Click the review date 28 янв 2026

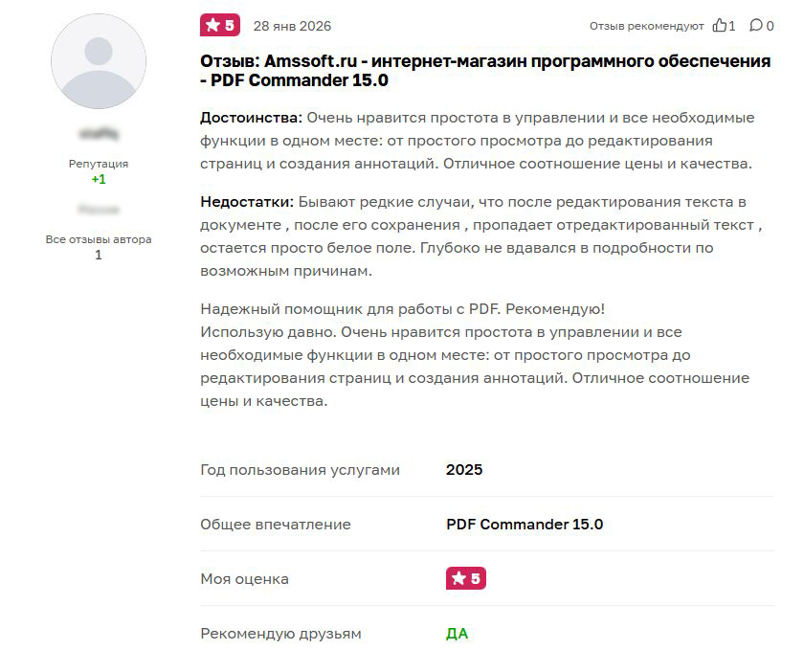[x=292, y=26]
